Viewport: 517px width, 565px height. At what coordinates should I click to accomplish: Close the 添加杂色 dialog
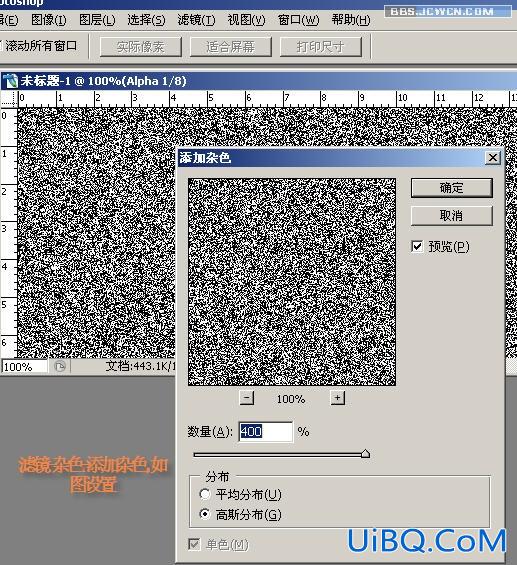click(x=493, y=157)
